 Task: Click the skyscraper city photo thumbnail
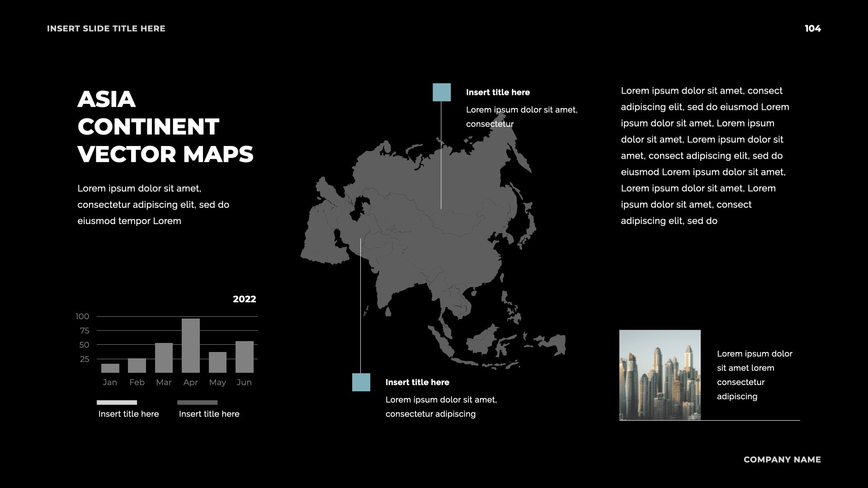(x=660, y=375)
